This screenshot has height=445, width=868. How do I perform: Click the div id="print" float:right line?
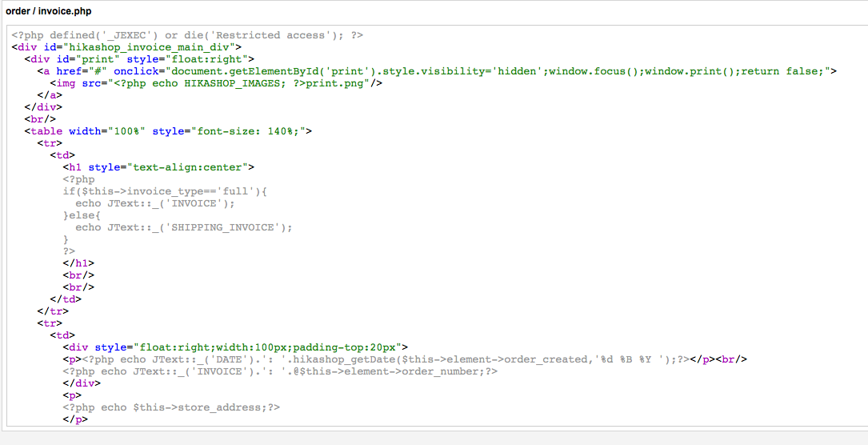point(139,59)
